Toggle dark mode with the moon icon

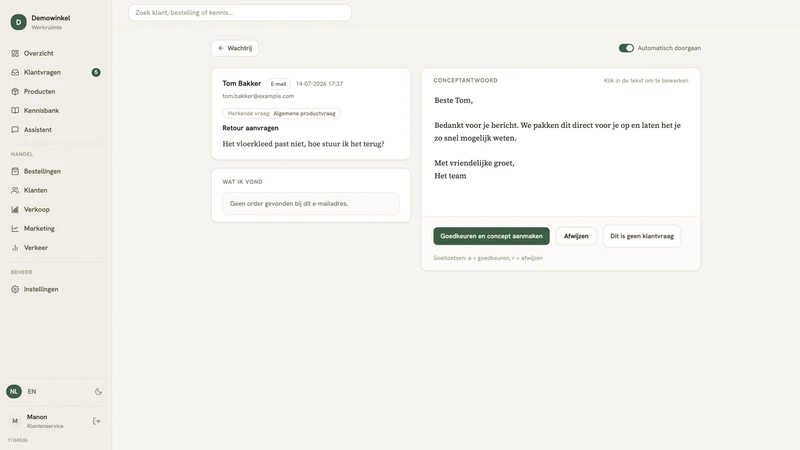98,392
